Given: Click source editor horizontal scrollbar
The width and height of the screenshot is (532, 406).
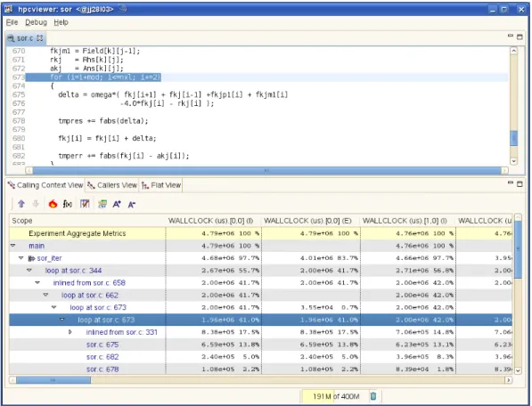Looking at the screenshot, I should (266, 170).
